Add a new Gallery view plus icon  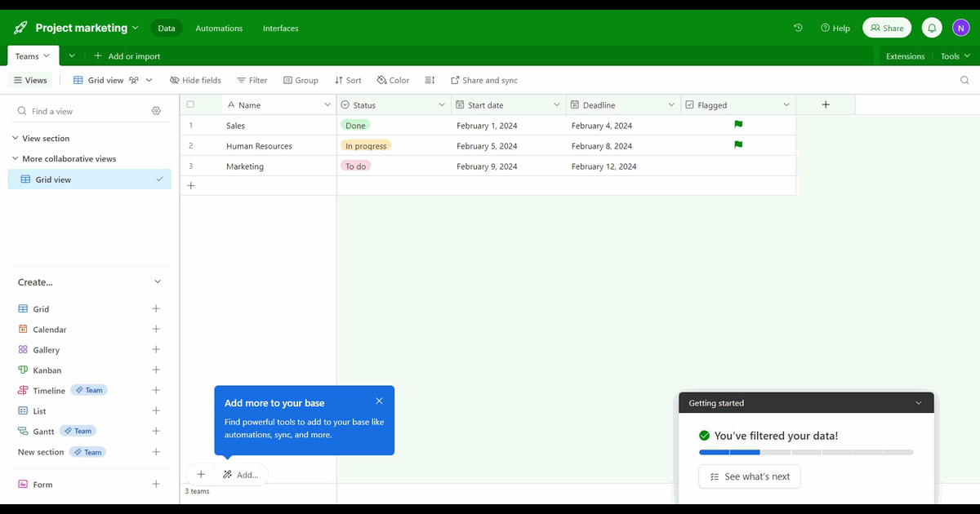point(156,350)
